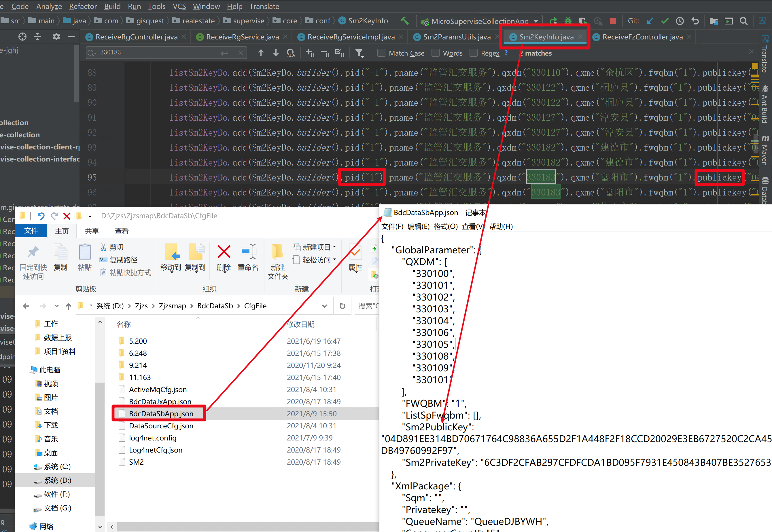Switch to the ReceiveFzController.java tab
Viewport: 772px width, 532px height.
(642, 37)
